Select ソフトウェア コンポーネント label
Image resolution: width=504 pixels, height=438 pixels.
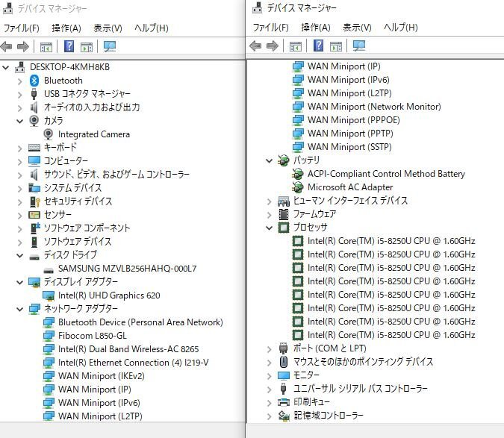87,228
